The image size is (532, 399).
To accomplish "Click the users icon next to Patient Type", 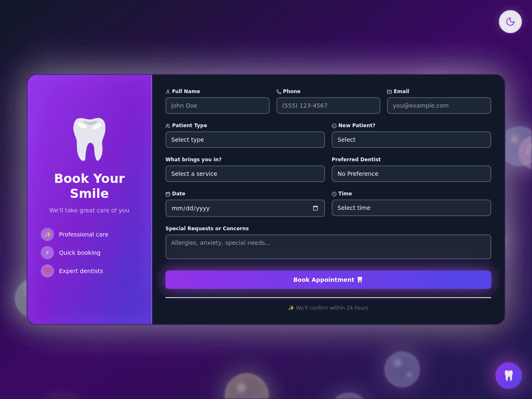I will click(x=168, y=126).
